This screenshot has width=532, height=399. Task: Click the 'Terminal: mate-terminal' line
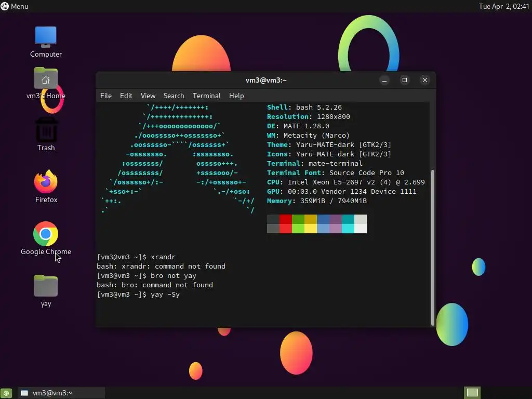tap(314, 163)
